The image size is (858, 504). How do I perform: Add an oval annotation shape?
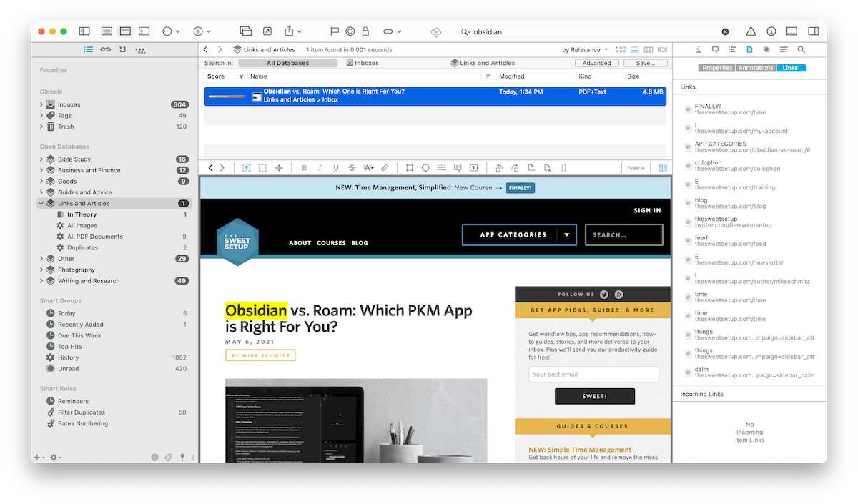pos(425,168)
